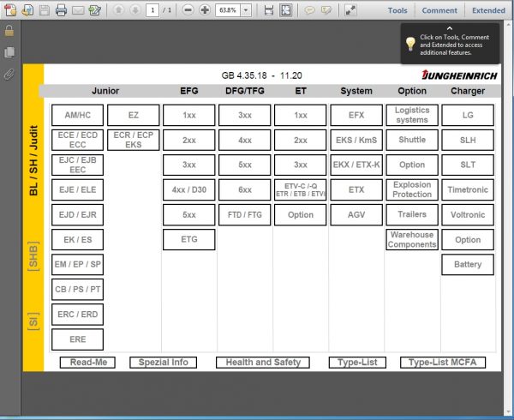Open the page thumbnails sidebar icon
The image size is (514, 420).
9,52
